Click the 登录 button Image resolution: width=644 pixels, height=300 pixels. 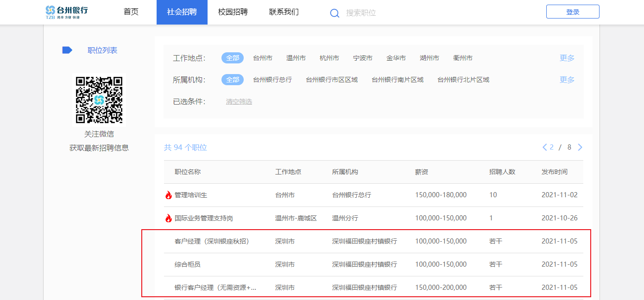[x=573, y=12]
